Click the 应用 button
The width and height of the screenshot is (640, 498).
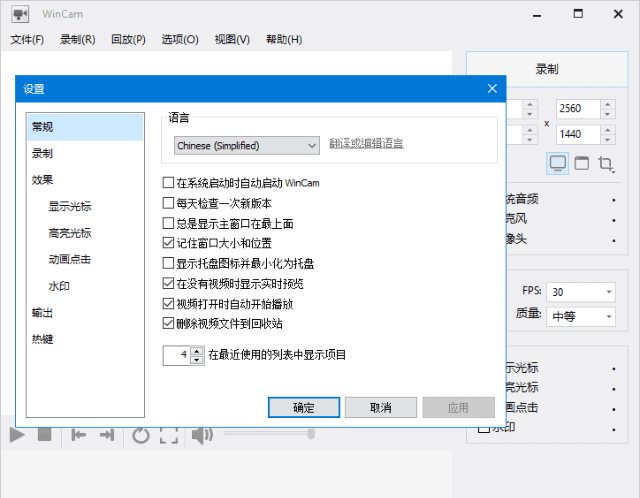coord(458,407)
